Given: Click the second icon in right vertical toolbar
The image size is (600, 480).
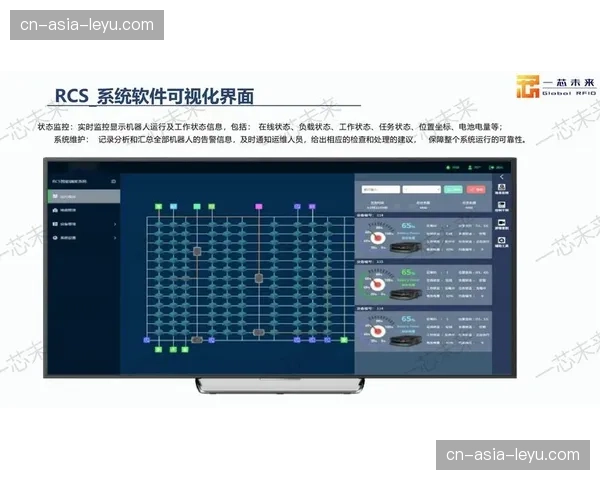Looking at the screenshot, I should click(502, 207).
